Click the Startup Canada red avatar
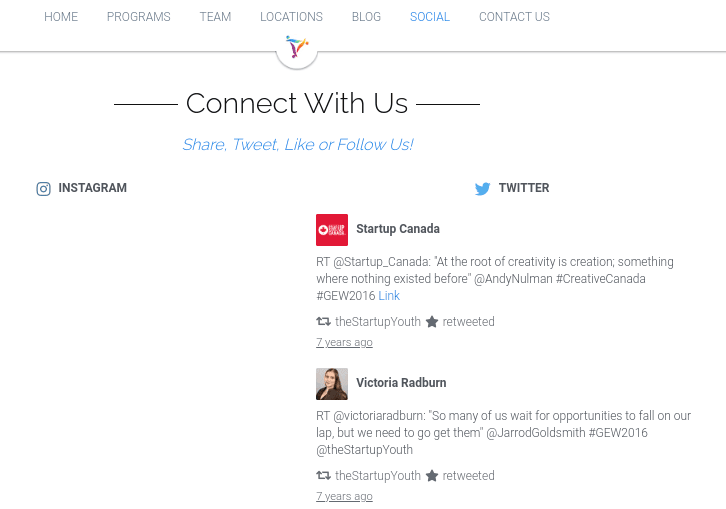Viewport: 726px width, 509px height. point(332,230)
